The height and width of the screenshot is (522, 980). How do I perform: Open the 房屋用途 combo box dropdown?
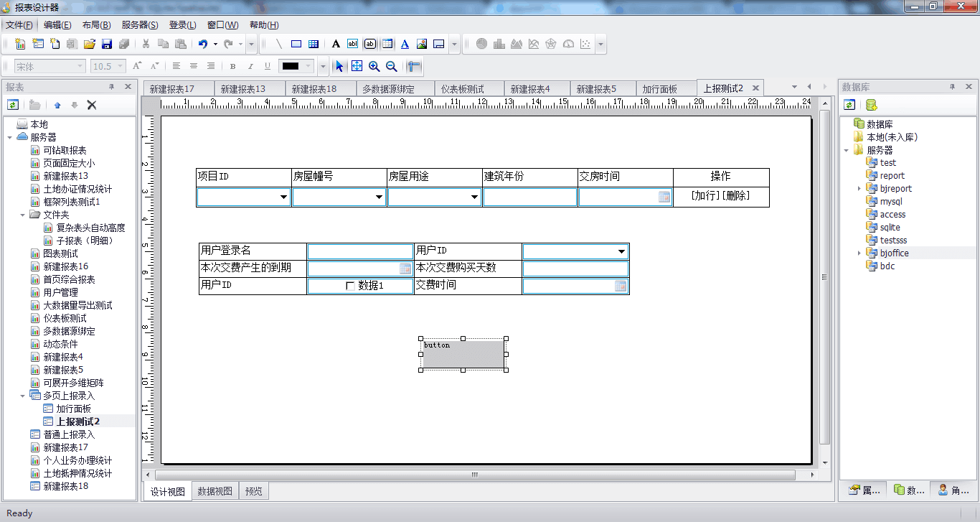(475, 197)
